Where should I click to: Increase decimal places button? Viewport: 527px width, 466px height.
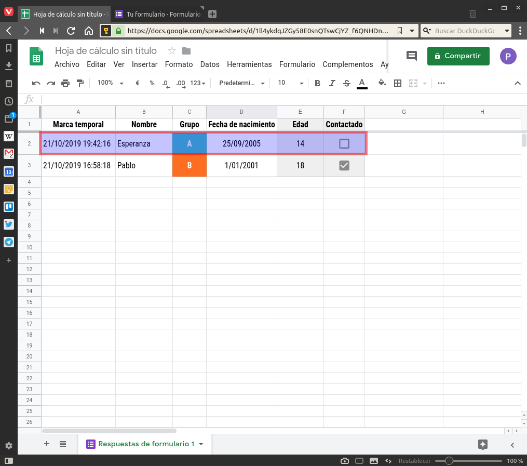[x=181, y=83]
